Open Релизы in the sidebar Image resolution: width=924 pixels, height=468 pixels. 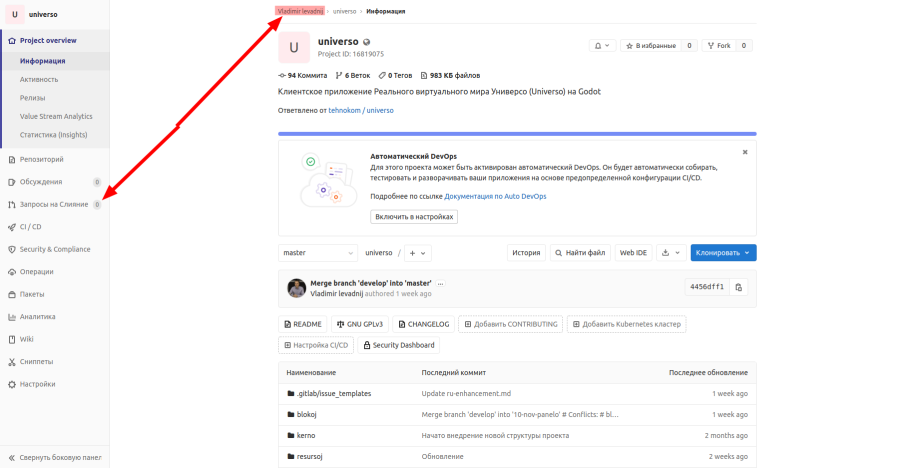(32, 98)
